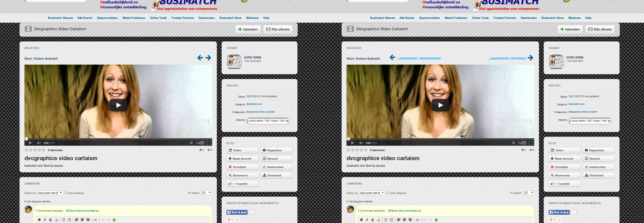Click the left video's progress bar scrubber

(26, 139)
